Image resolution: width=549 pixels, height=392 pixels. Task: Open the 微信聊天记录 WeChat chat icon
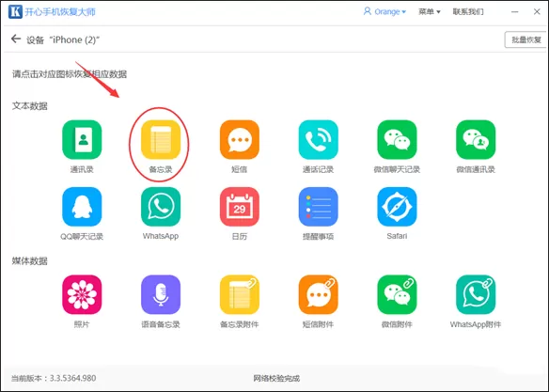[397, 140]
